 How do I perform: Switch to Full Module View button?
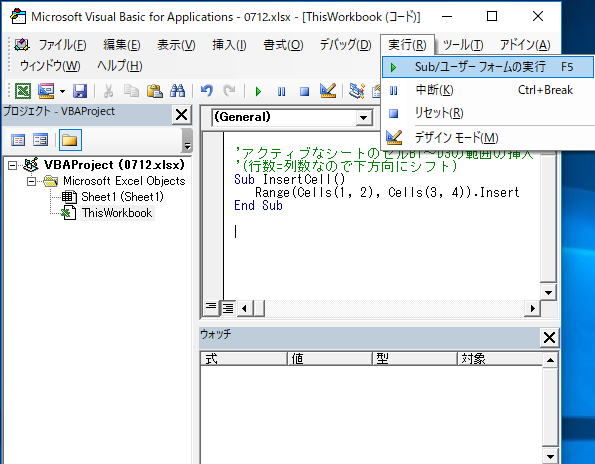[228, 308]
